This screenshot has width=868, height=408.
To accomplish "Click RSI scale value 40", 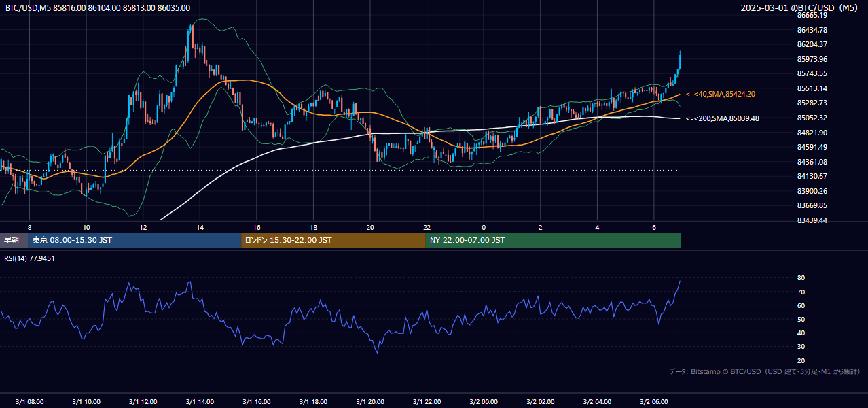I will (x=801, y=333).
